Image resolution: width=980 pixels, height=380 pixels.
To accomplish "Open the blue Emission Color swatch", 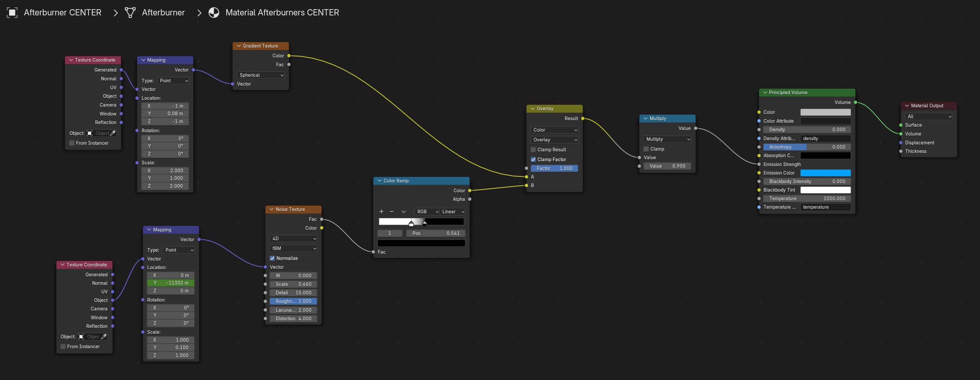I will (825, 173).
